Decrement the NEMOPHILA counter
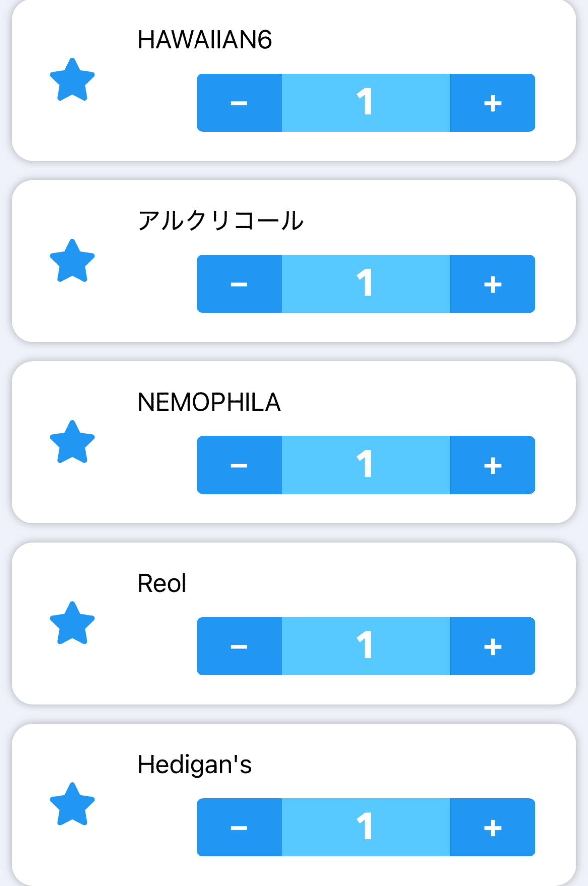The width and height of the screenshot is (588, 886). pyautogui.click(x=239, y=465)
